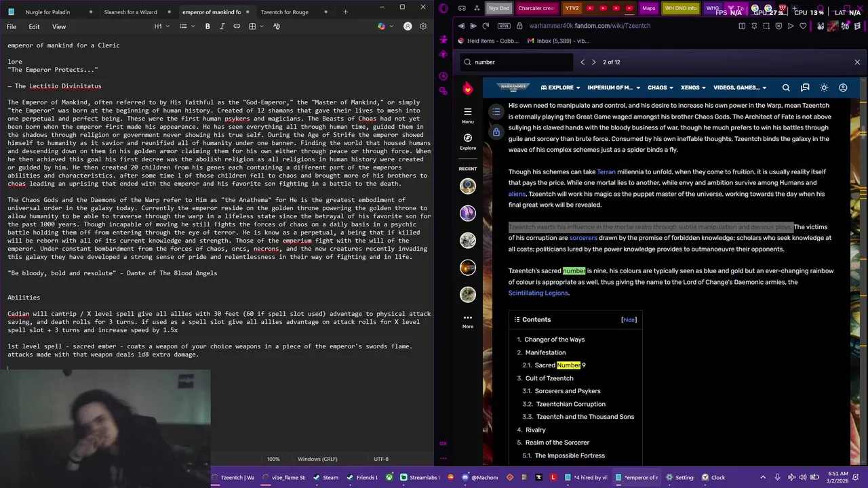Open the Fandom sidebar Menu
868x488 pixels.
pos(468,115)
